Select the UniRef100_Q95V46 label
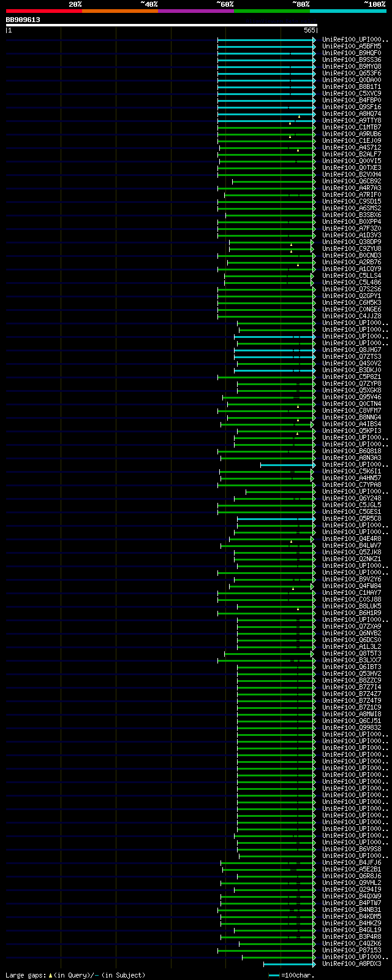The image size is (392, 980). [352, 397]
